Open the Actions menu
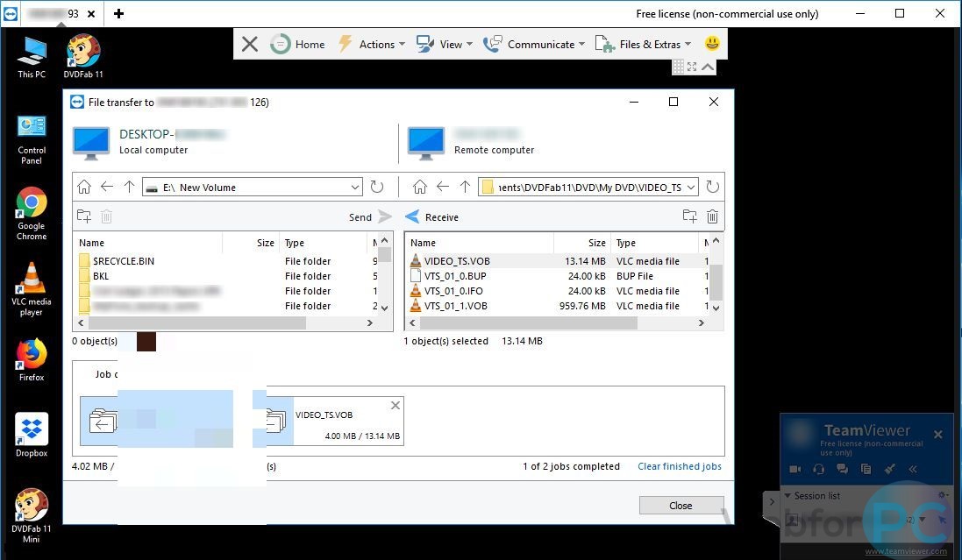Image resolution: width=962 pixels, height=560 pixels. pyautogui.click(x=372, y=44)
